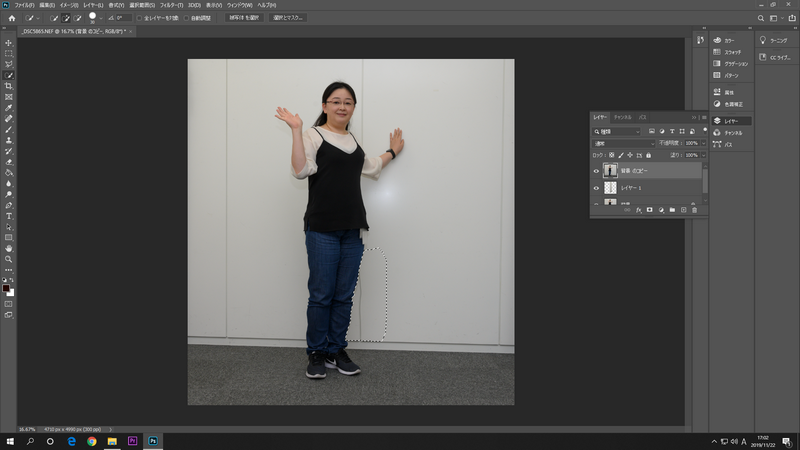
Task: Switch to the チャンネル tab
Action: [622, 117]
